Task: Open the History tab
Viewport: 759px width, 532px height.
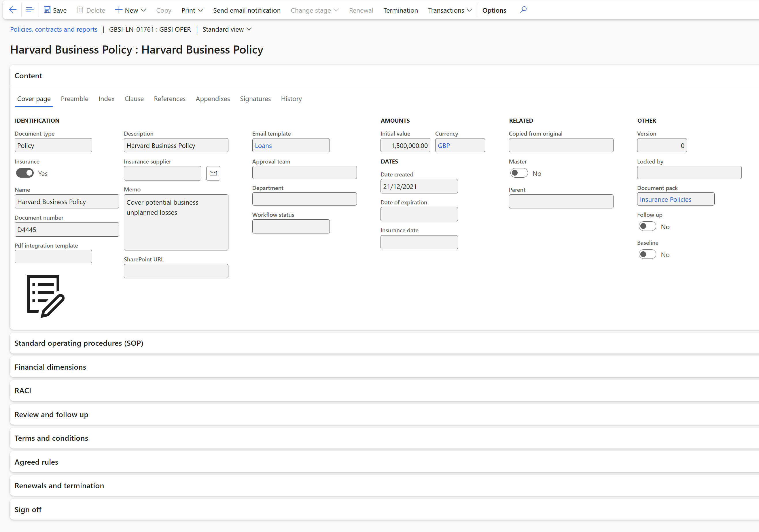Action: pos(291,99)
